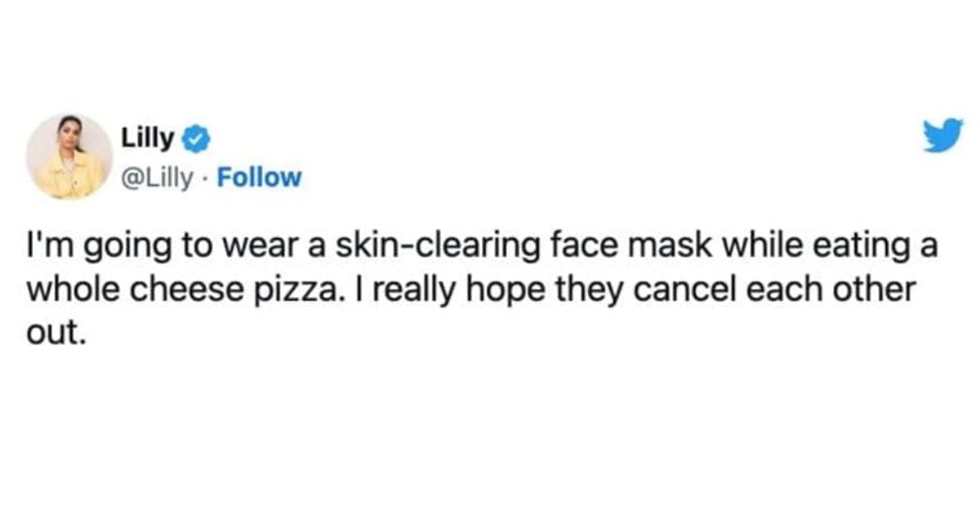The image size is (980, 514).
Task: Follow the account Lilly
Action: click(260, 178)
